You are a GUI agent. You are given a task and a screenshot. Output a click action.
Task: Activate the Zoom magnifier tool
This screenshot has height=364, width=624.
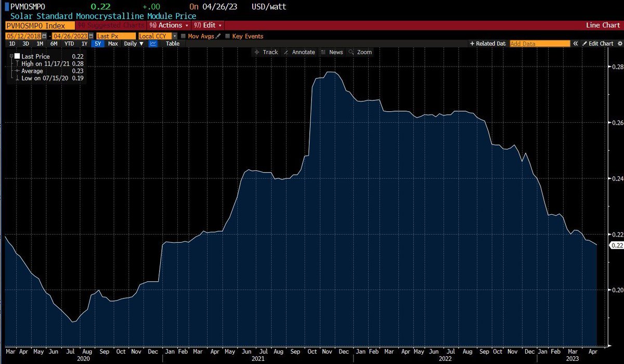(360, 52)
